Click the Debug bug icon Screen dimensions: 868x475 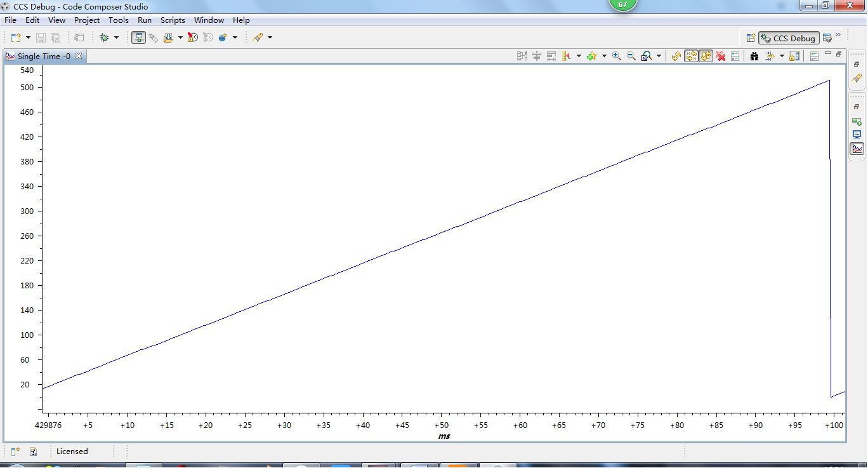click(104, 38)
